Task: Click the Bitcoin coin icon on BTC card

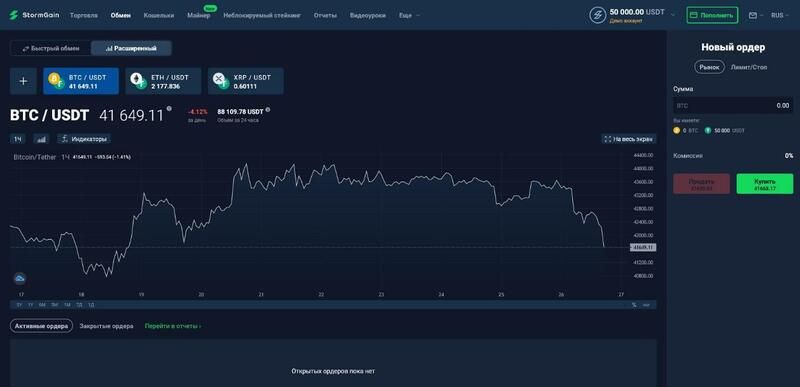Action: 54,79
